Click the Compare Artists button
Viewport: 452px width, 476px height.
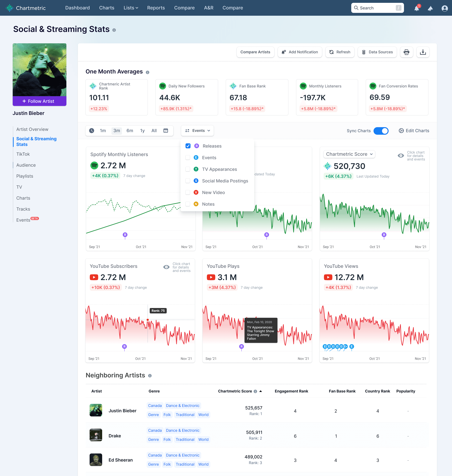[255, 52]
